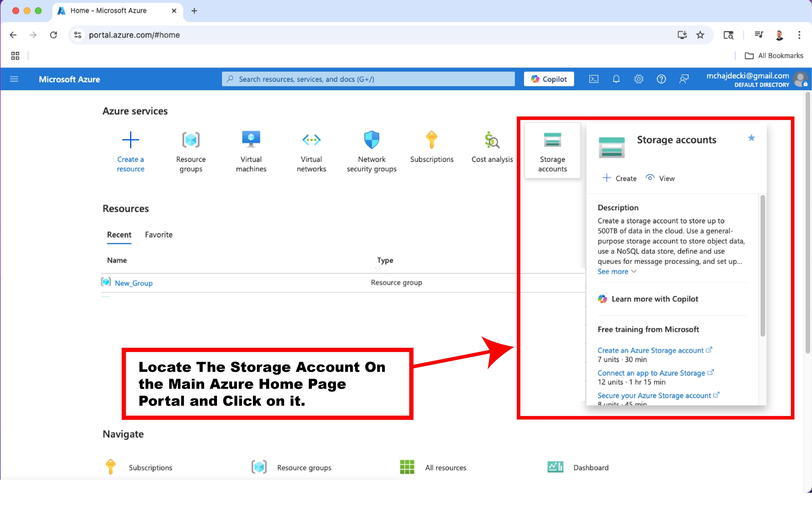Click Create a resource plus icon

tap(131, 140)
